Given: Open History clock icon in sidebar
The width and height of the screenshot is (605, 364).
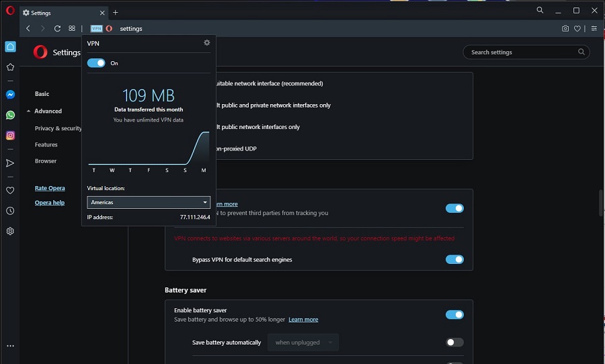Looking at the screenshot, I should coord(10,211).
